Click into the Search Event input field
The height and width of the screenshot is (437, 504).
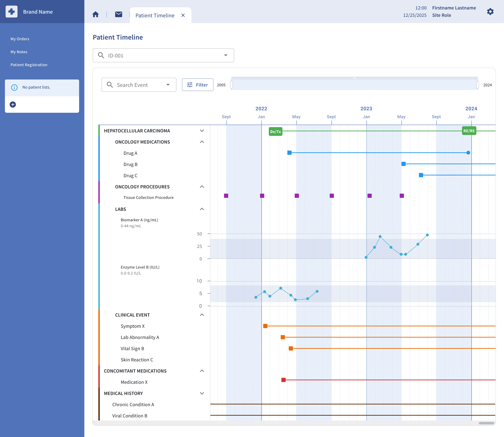point(139,85)
